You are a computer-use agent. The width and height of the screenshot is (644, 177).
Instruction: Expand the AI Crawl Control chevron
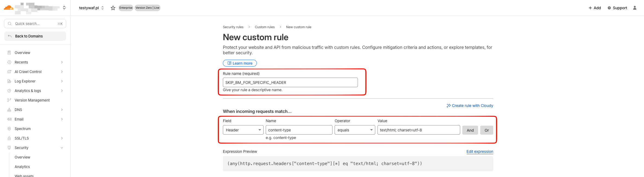pyautogui.click(x=62, y=72)
